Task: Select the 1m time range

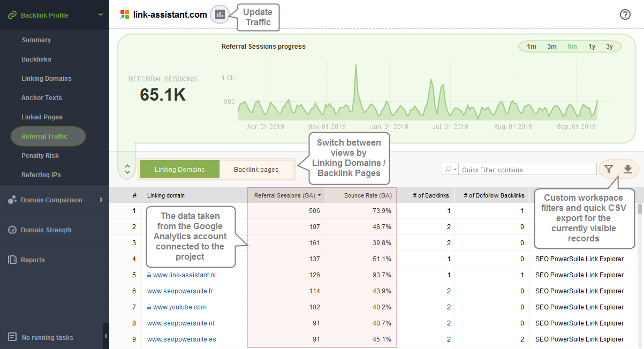Action: (532, 47)
